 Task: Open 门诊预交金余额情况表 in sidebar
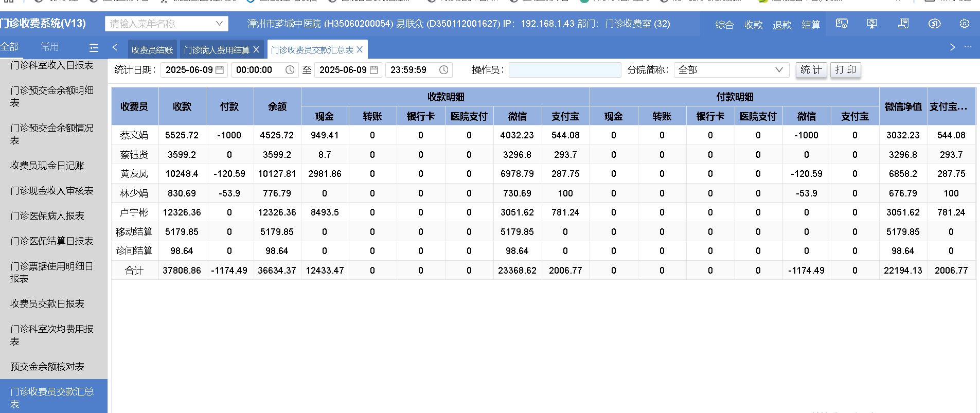[x=52, y=134]
